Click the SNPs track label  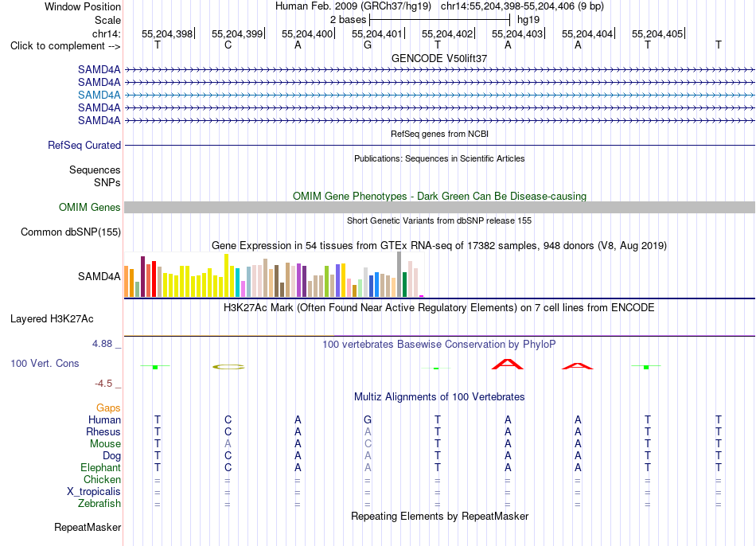pos(107,183)
